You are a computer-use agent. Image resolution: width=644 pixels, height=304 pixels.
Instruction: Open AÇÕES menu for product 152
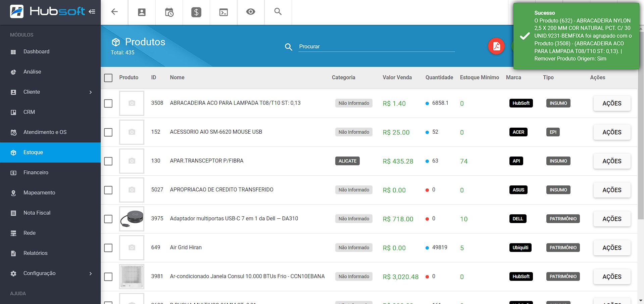tap(612, 132)
